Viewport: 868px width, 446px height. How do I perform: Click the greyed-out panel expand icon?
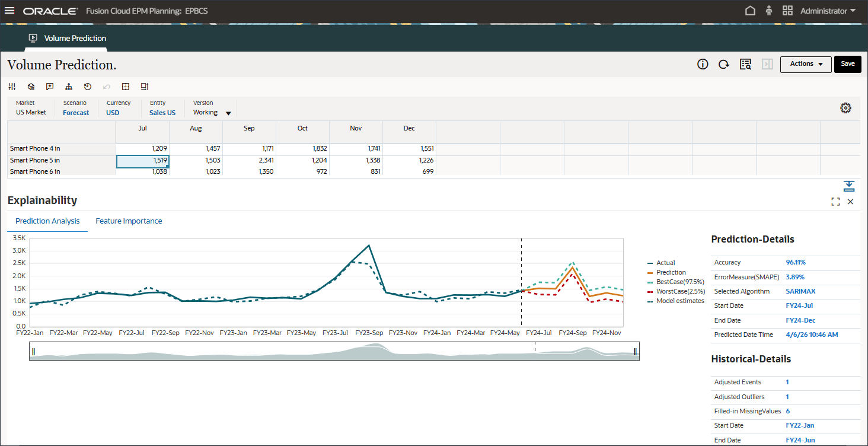coord(767,64)
